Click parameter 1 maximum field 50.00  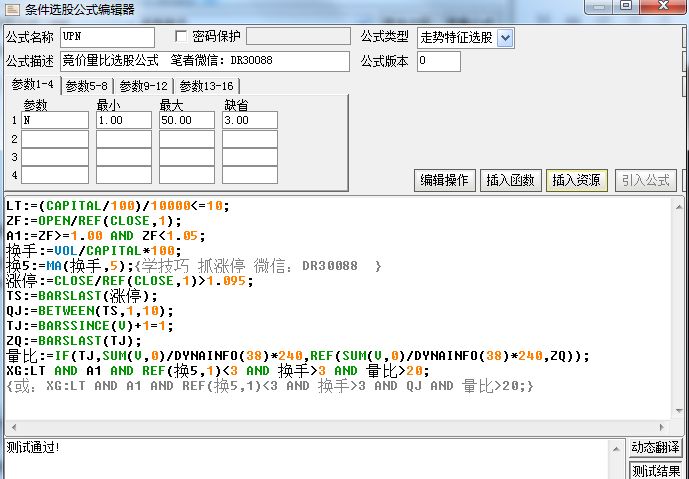coord(187,120)
